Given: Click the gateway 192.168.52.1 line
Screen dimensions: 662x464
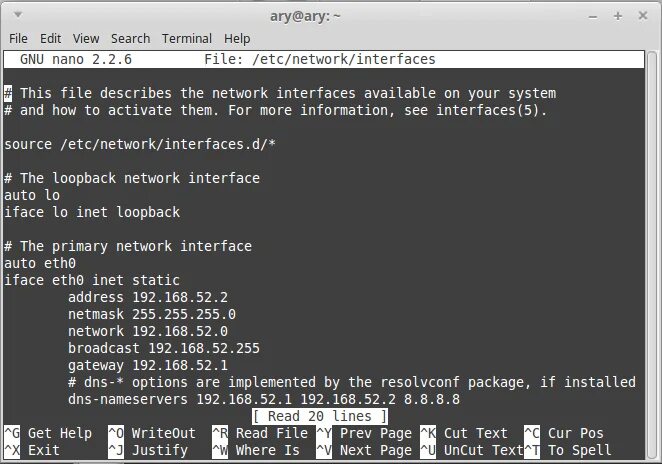Looking at the screenshot, I should (x=148, y=365).
